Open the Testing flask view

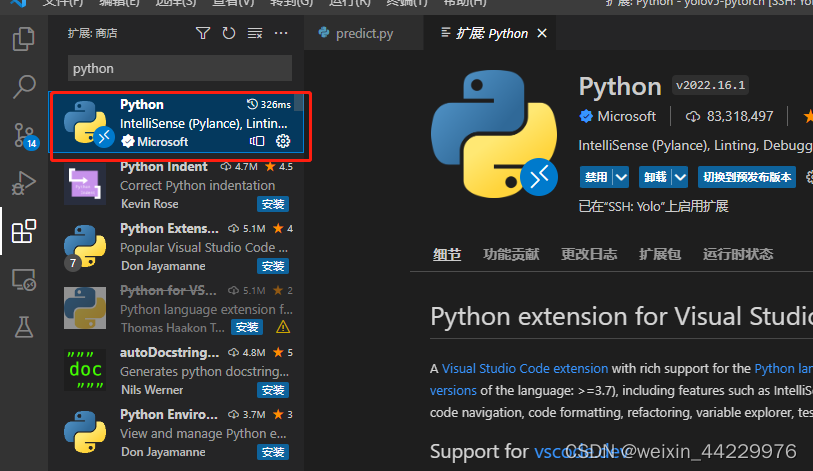[24, 327]
